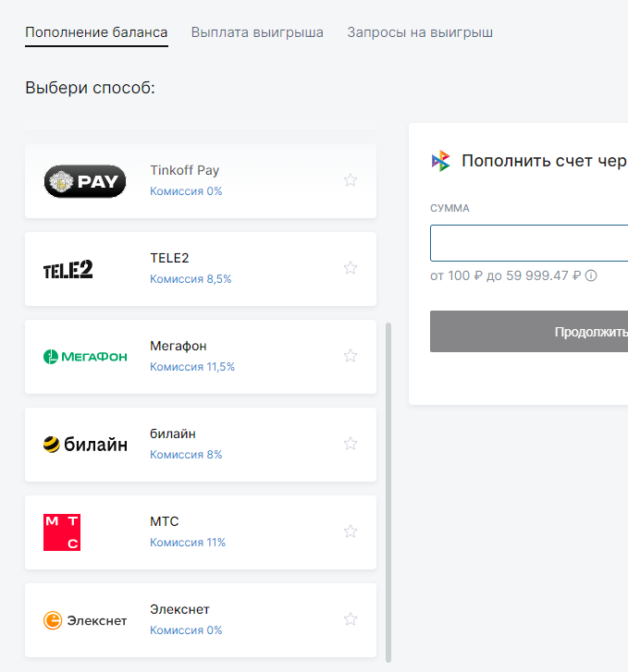Click the МТС method name
The height and width of the screenshot is (672, 628).
[x=165, y=521]
